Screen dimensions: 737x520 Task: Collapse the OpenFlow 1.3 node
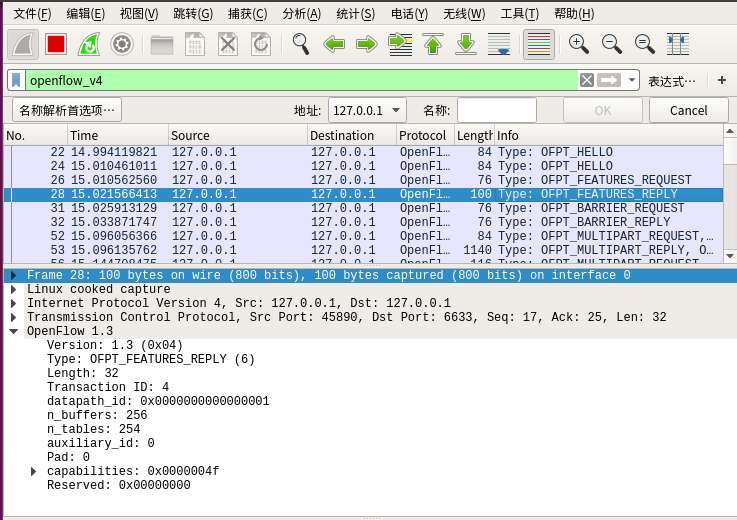click(x=14, y=331)
